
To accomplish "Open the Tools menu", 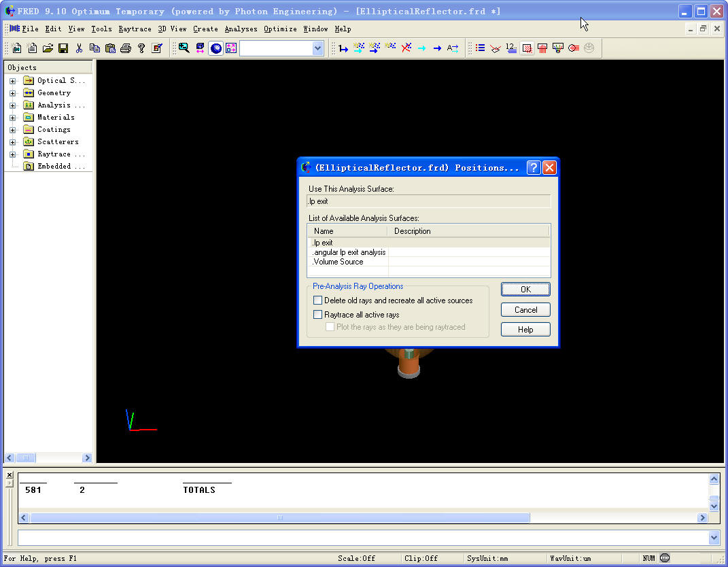I will click(101, 29).
